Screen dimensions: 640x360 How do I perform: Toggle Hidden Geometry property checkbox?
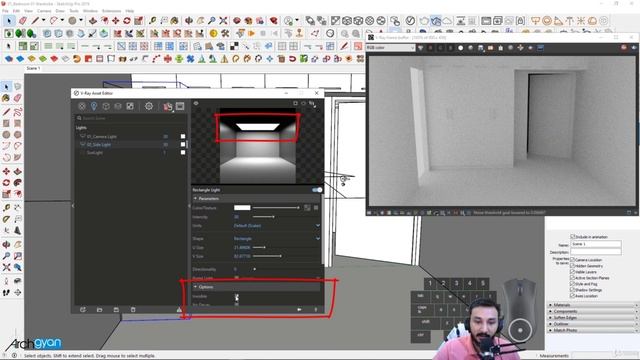point(572,266)
